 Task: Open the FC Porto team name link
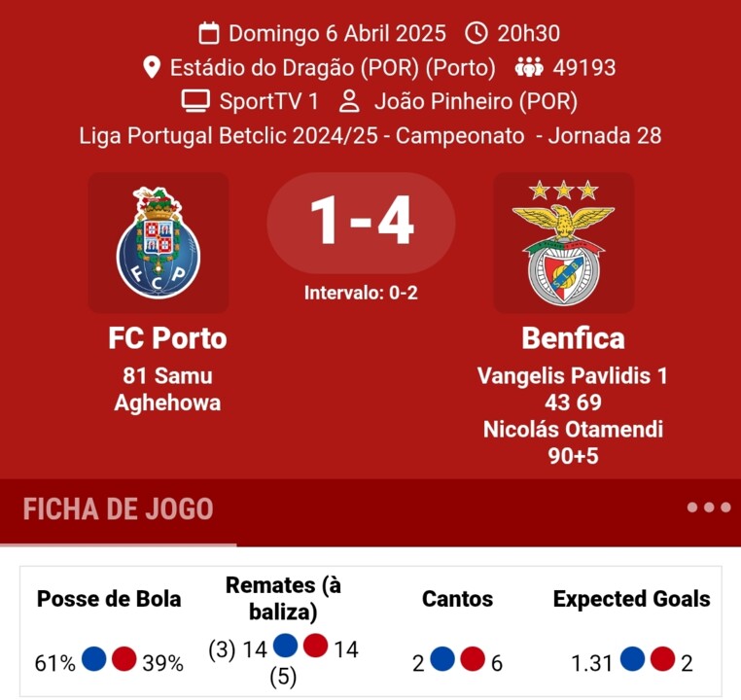tap(167, 338)
